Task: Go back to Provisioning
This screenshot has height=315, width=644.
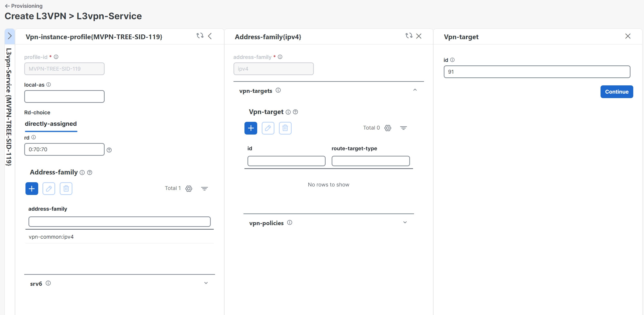Action: tap(23, 6)
